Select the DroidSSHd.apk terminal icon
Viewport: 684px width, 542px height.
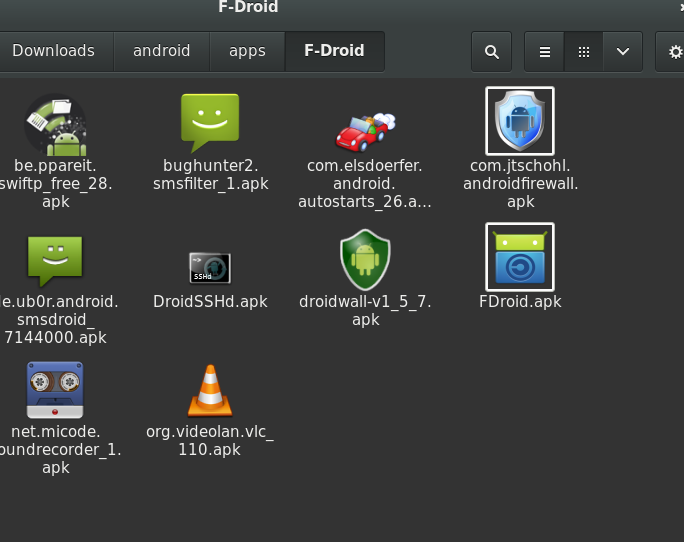pyautogui.click(x=210, y=268)
